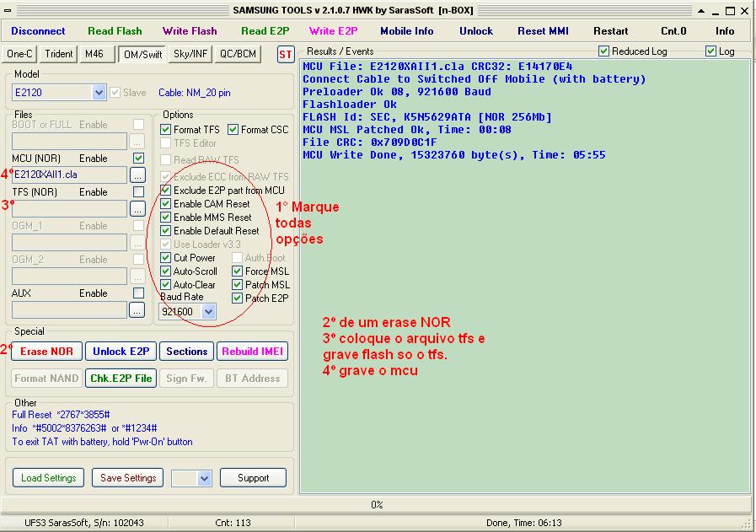Click Restart in the toolbar
Screen dimensions: 756x532
(x=610, y=31)
